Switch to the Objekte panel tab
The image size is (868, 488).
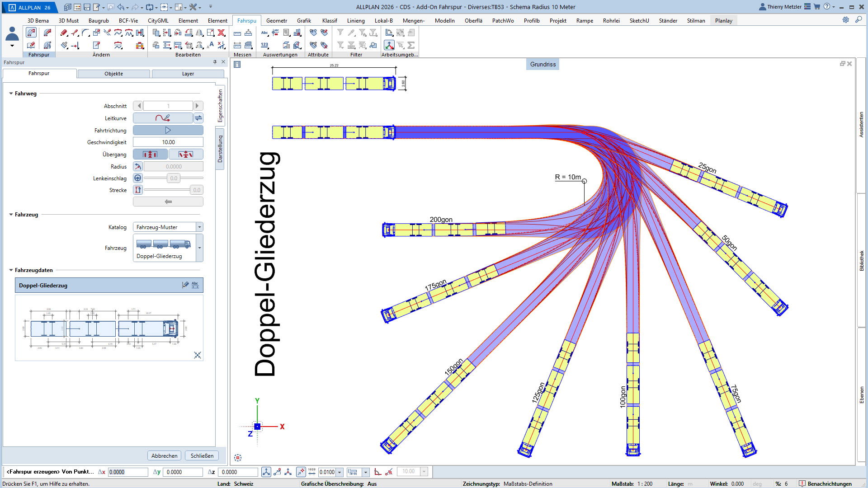tap(113, 74)
